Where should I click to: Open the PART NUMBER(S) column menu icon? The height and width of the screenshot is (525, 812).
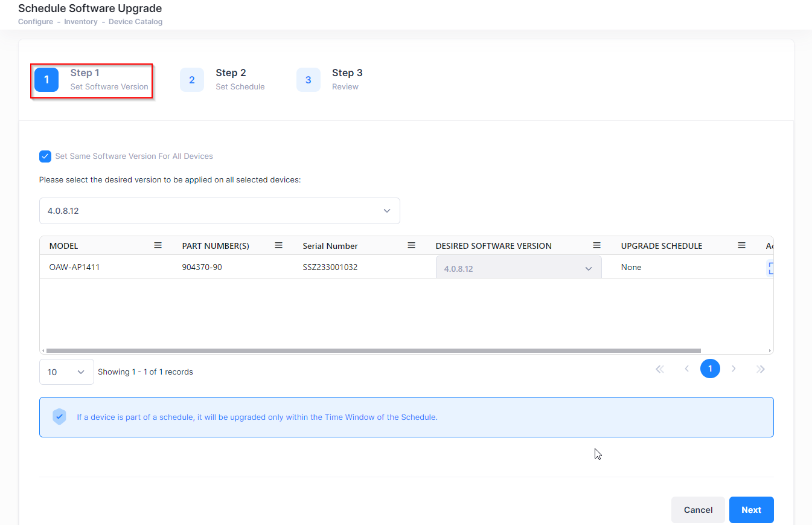pyautogui.click(x=279, y=245)
